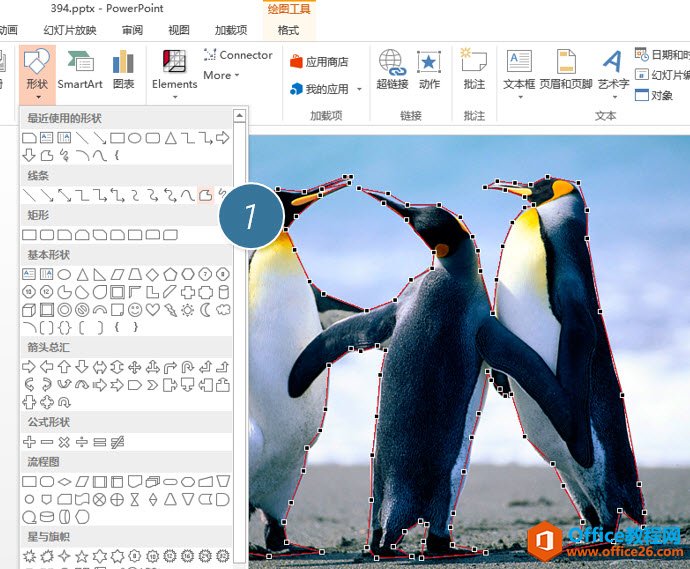Expand the More dropdown
Image resolution: width=690 pixels, height=569 pixels.
221,75
